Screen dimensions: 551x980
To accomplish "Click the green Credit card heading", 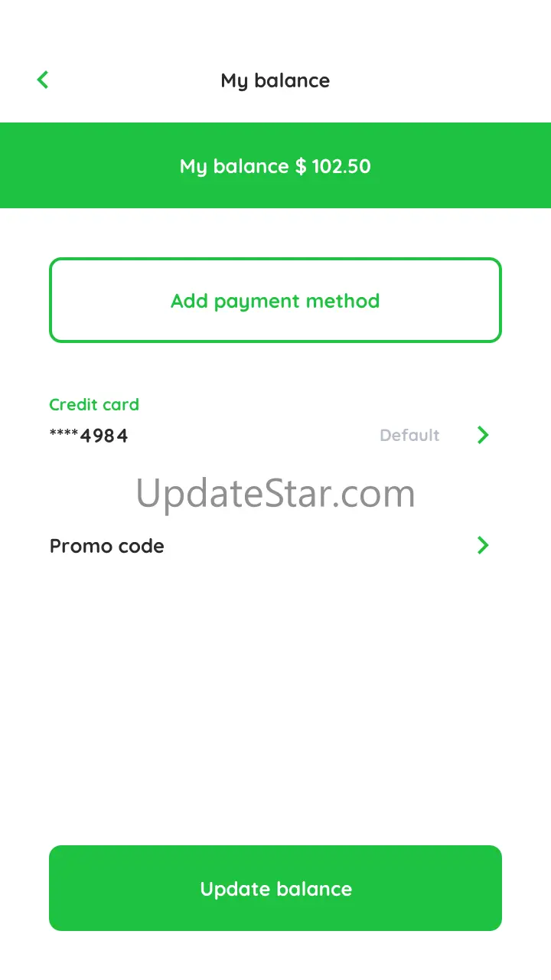I will (94, 404).
